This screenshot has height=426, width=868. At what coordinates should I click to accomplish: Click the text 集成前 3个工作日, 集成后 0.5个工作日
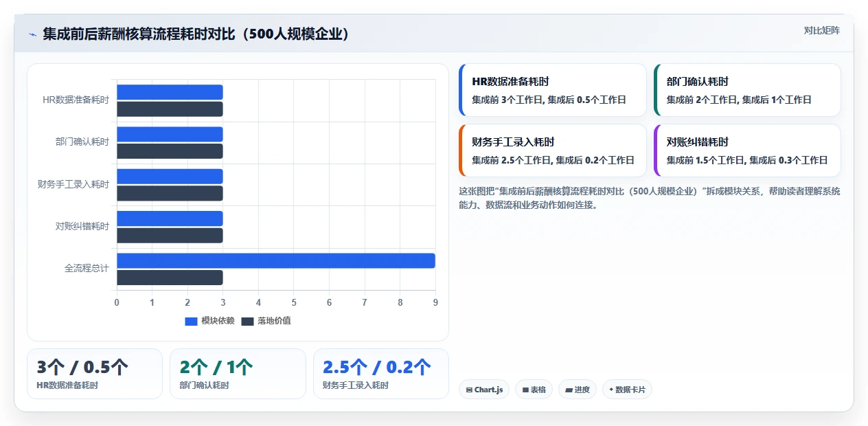point(549,100)
